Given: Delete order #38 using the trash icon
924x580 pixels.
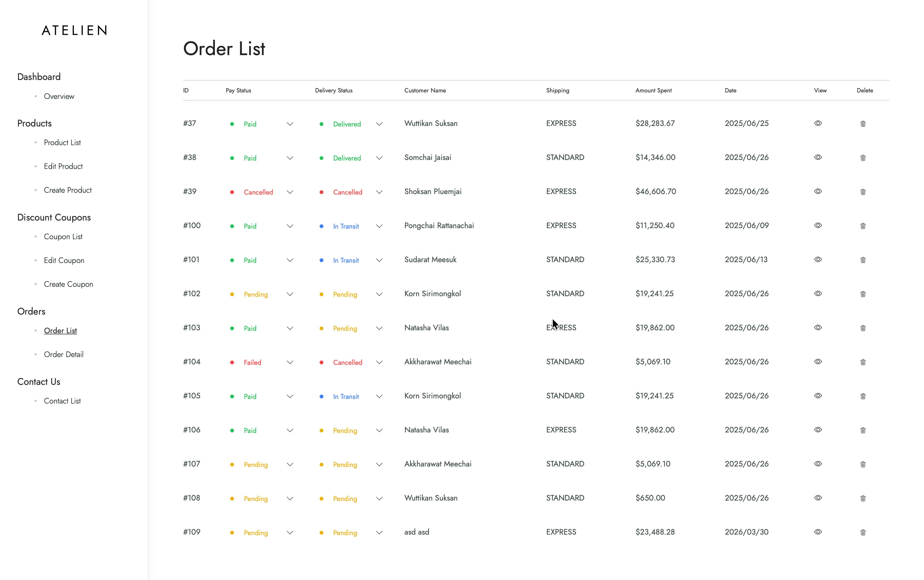Looking at the screenshot, I should (863, 158).
